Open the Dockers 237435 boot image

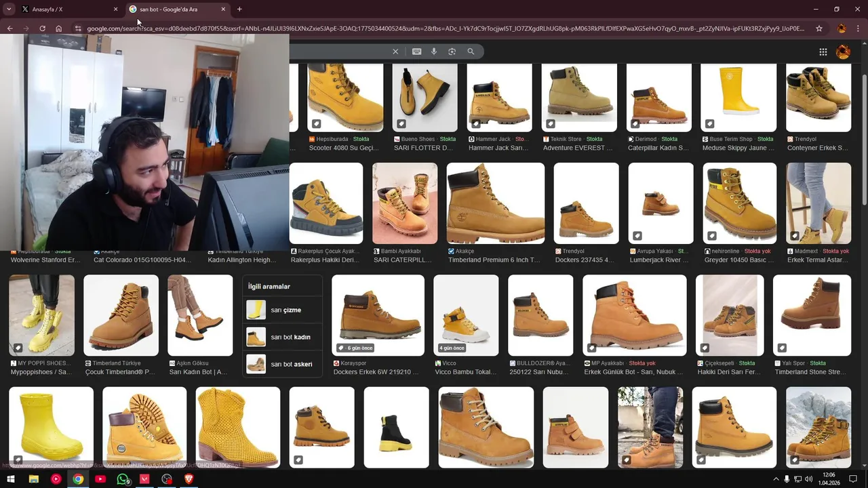pyautogui.click(x=587, y=203)
